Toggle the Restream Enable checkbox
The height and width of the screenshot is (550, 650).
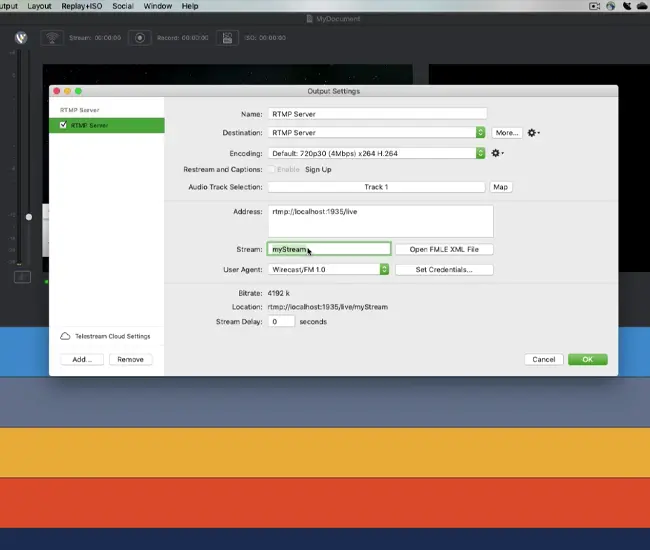click(x=272, y=169)
